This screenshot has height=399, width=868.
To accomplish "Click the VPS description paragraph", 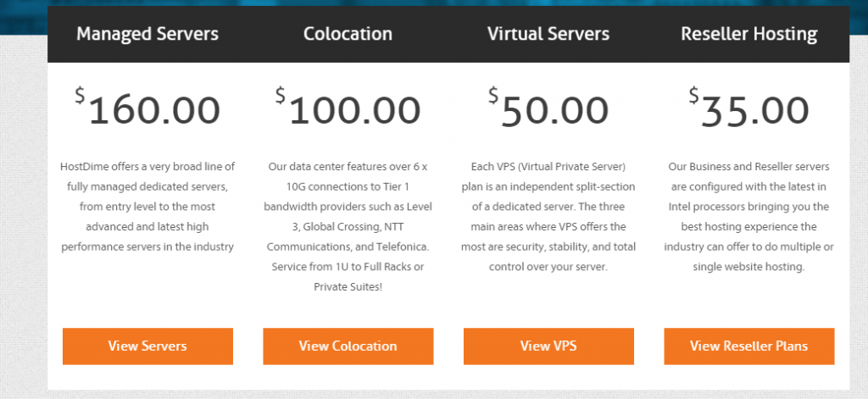I will (548, 216).
